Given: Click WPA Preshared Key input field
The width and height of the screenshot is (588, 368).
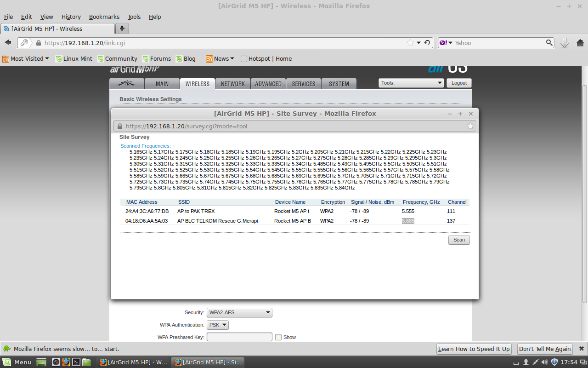Looking at the screenshot, I should click(x=239, y=337).
